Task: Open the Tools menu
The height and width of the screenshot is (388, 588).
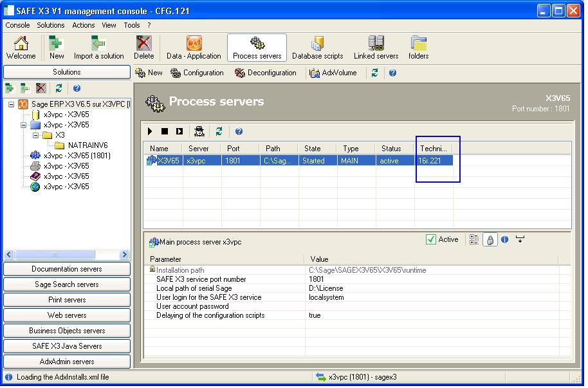Action: click(x=132, y=25)
